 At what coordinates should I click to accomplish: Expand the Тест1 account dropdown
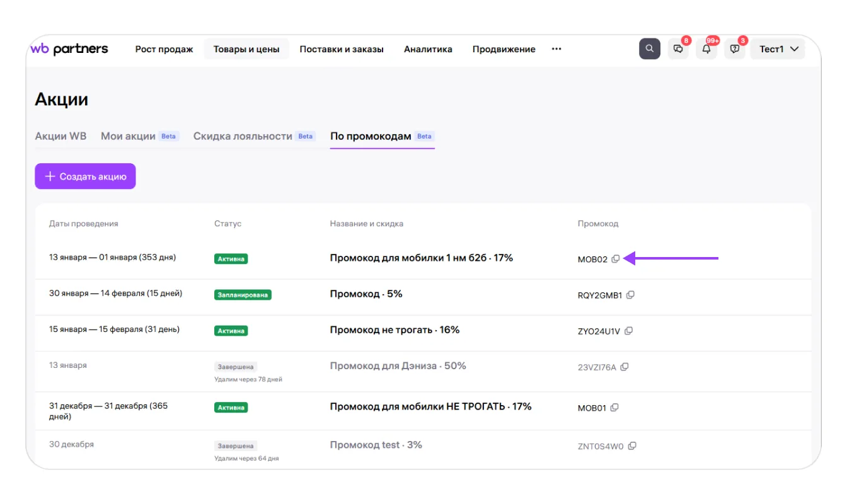(778, 49)
